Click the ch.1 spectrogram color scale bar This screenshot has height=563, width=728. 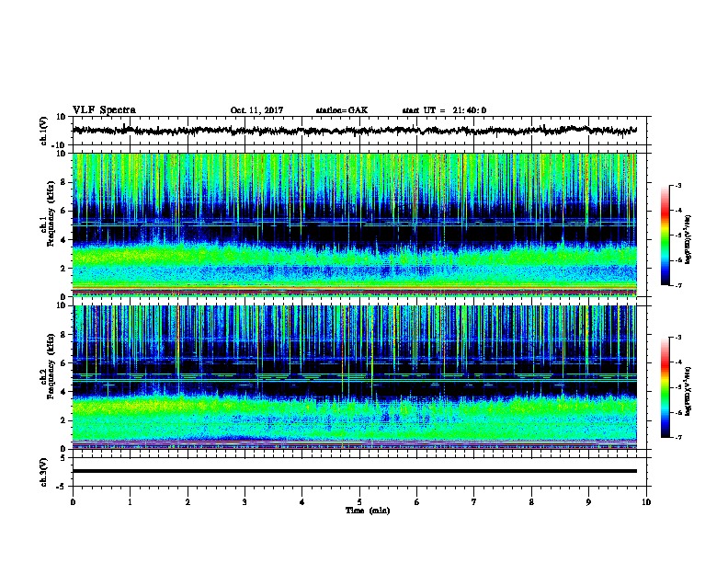pos(665,236)
